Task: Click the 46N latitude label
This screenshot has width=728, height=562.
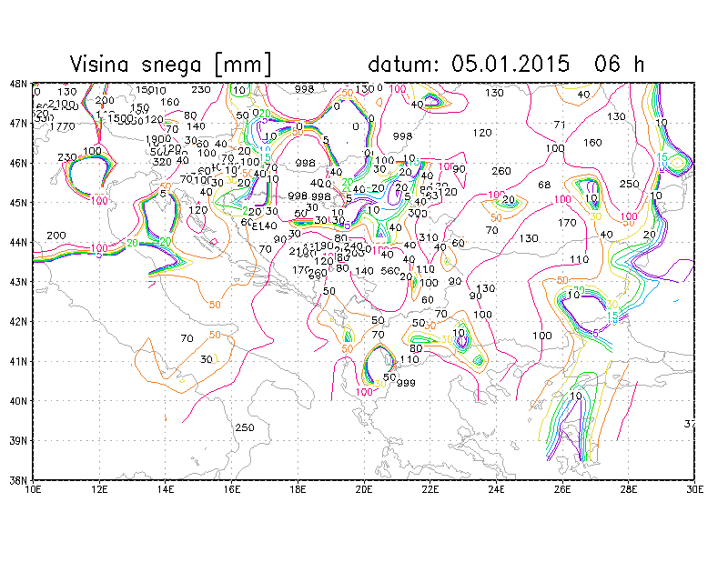Action: click(x=18, y=163)
